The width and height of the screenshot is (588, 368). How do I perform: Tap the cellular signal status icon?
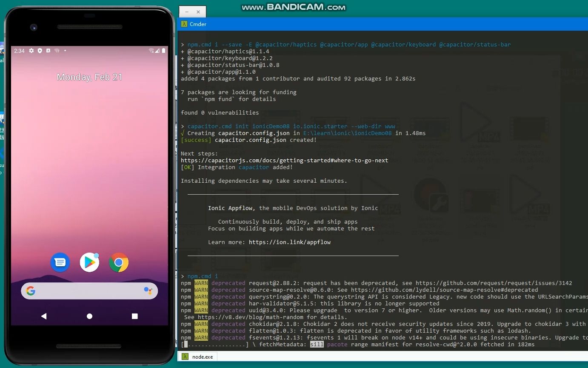pyautogui.click(x=157, y=51)
